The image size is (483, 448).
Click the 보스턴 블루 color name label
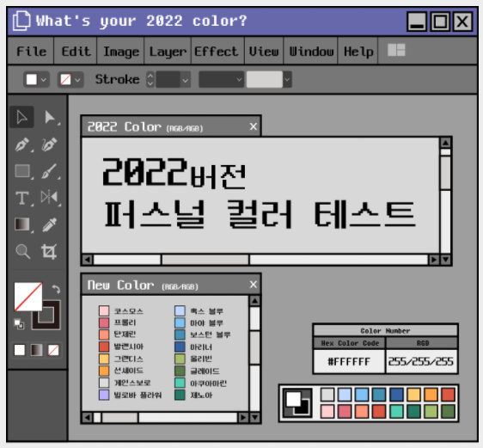[x=210, y=334]
